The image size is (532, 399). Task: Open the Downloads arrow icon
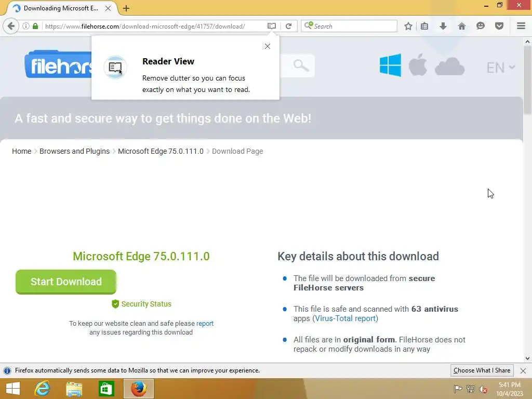pos(443,26)
